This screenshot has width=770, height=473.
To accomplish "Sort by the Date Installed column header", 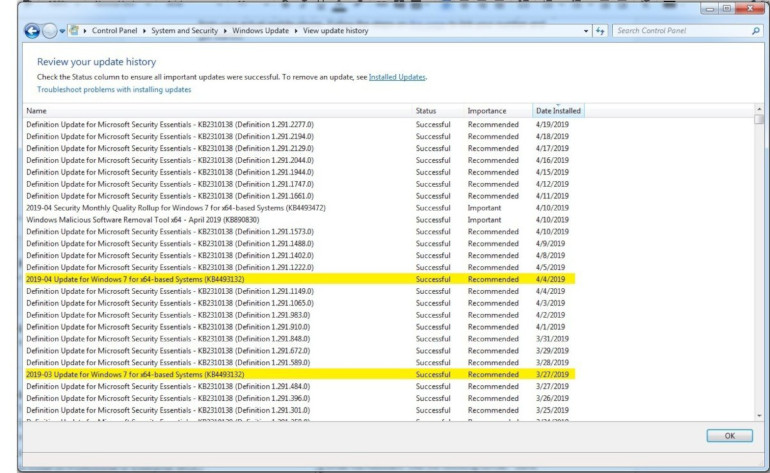I will coord(558,111).
